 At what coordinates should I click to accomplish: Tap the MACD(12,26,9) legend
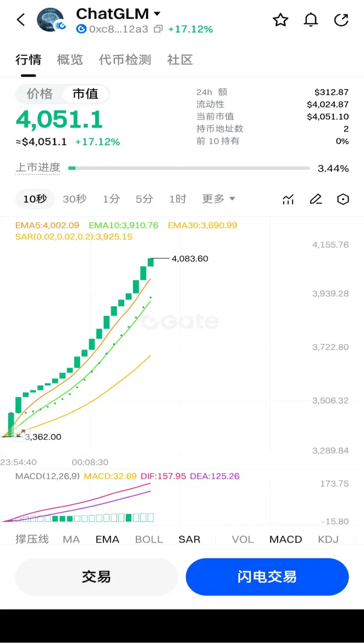click(x=47, y=476)
